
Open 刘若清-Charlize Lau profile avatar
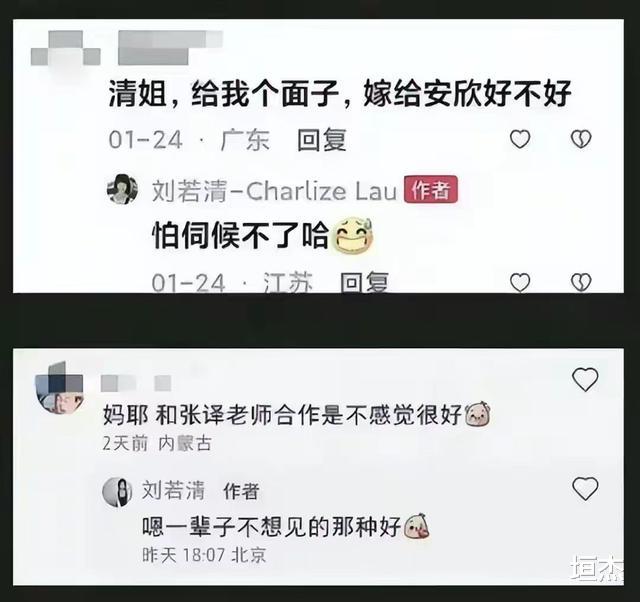[x=122, y=189]
